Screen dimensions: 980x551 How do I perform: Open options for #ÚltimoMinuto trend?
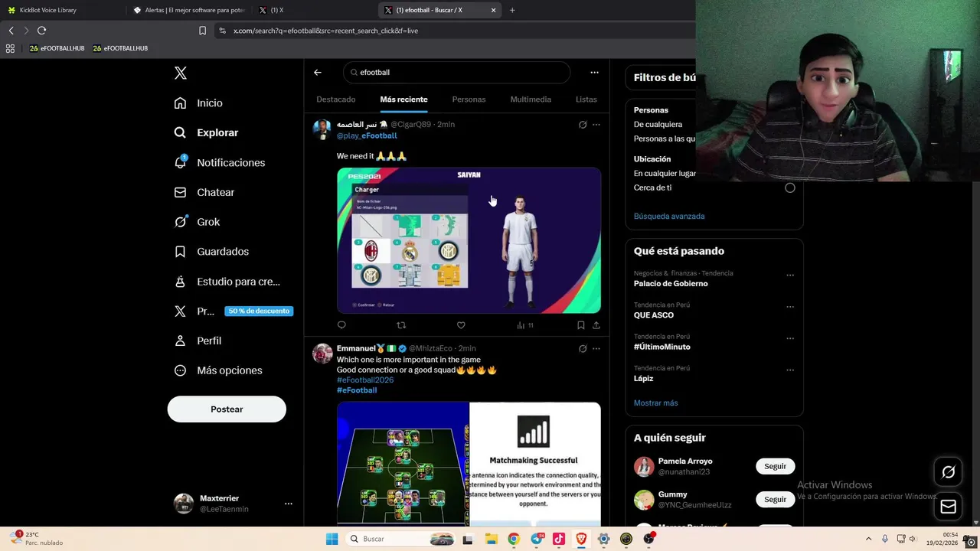tap(790, 339)
